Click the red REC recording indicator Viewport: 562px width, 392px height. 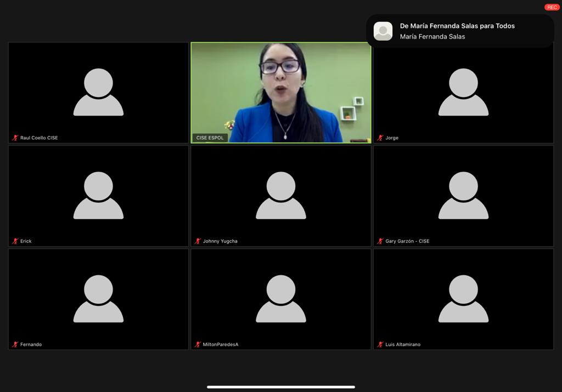(x=552, y=7)
